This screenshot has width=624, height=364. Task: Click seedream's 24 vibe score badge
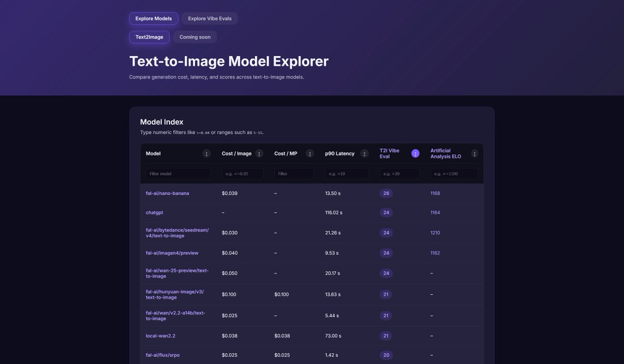386,233
